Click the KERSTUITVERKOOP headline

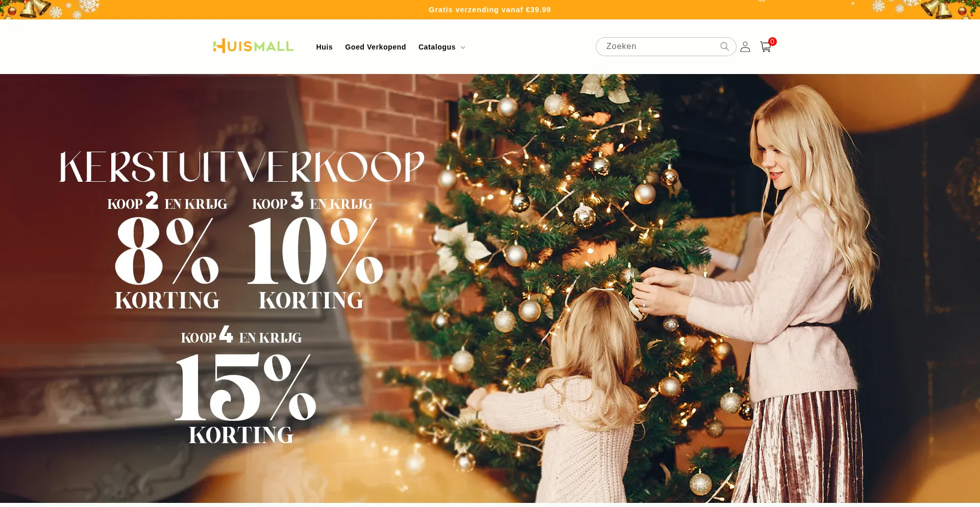[x=241, y=167]
